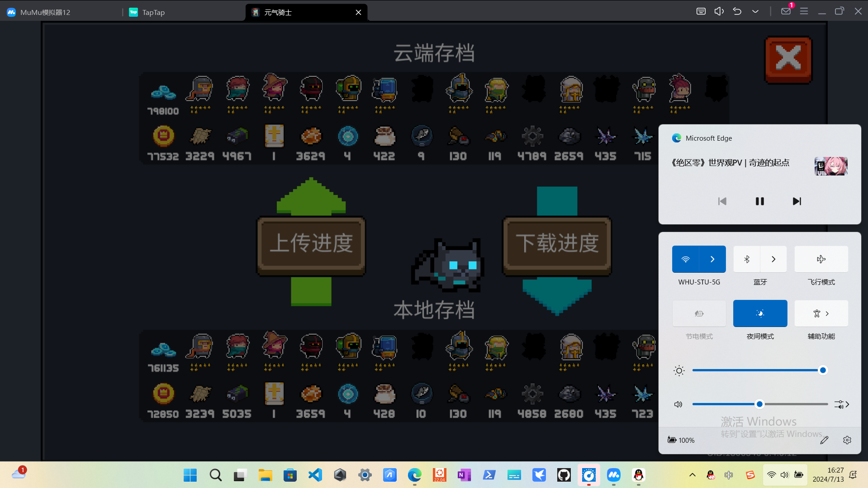
Task: Toggle the Wi-Fi quick setting
Action: pos(686,259)
